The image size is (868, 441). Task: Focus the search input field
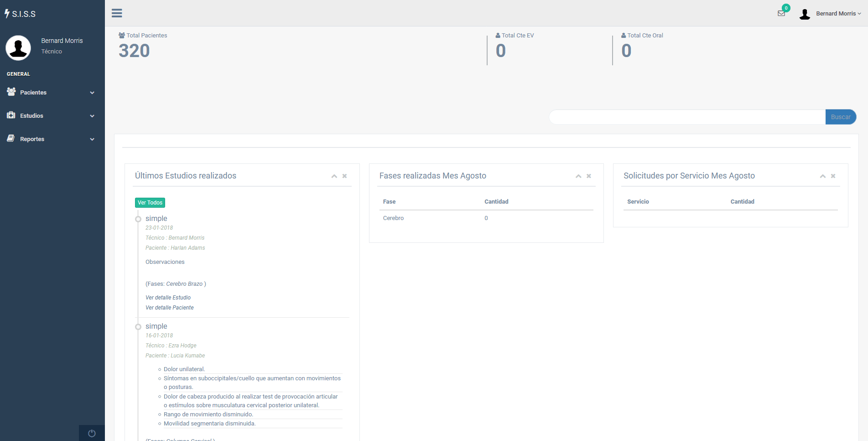tap(687, 117)
